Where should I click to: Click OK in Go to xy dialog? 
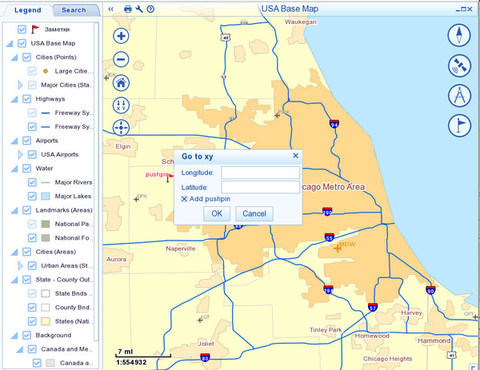(217, 214)
